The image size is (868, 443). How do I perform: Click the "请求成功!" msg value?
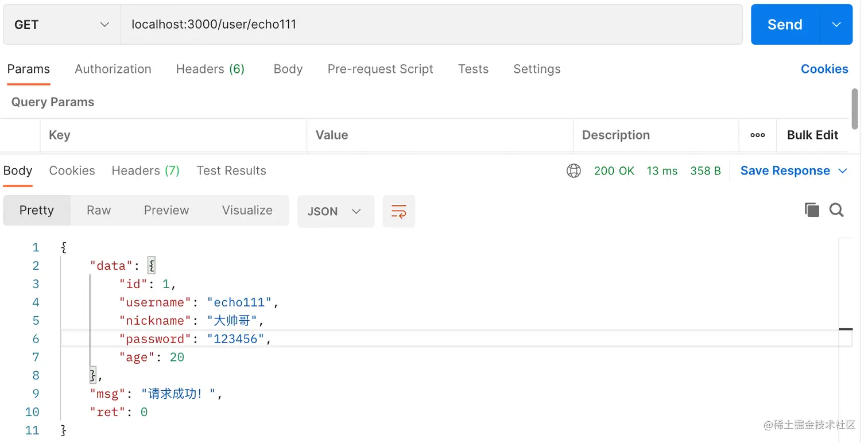click(x=179, y=394)
